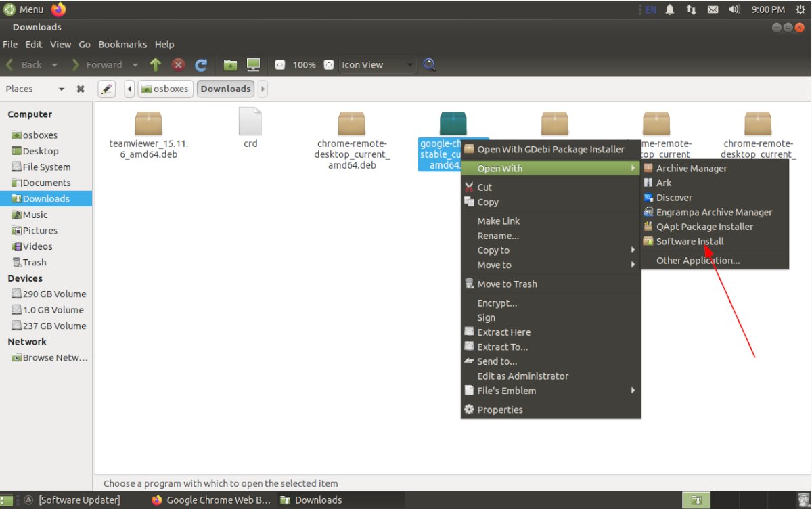Navigate up using the green up arrow
Image resolution: width=812 pixels, height=509 pixels.
coord(155,64)
